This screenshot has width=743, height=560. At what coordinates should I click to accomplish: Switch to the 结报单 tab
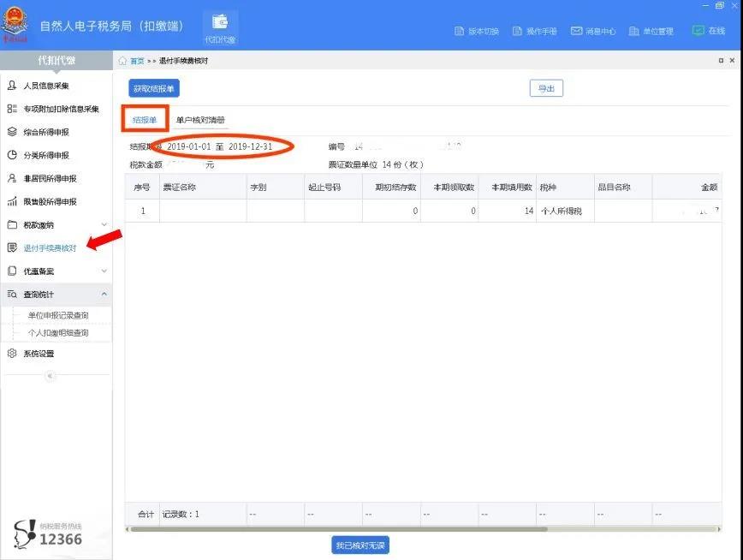coord(144,121)
